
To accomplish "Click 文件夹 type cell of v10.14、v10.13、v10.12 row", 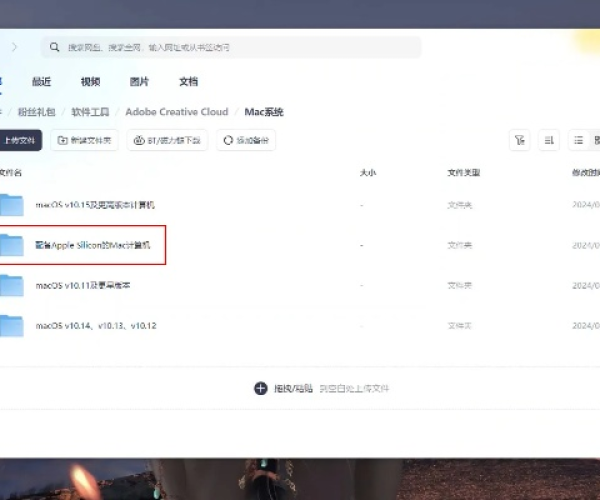I will point(460,326).
